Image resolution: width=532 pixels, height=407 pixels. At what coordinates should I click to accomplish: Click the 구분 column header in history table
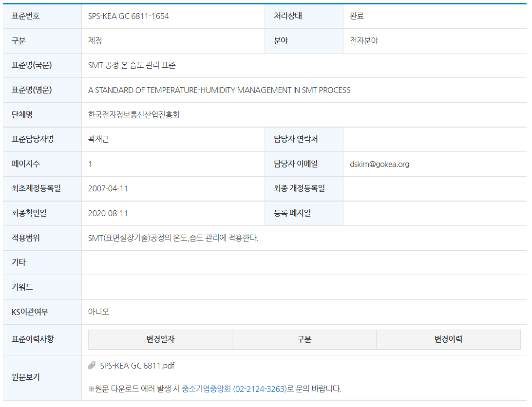tap(304, 340)
